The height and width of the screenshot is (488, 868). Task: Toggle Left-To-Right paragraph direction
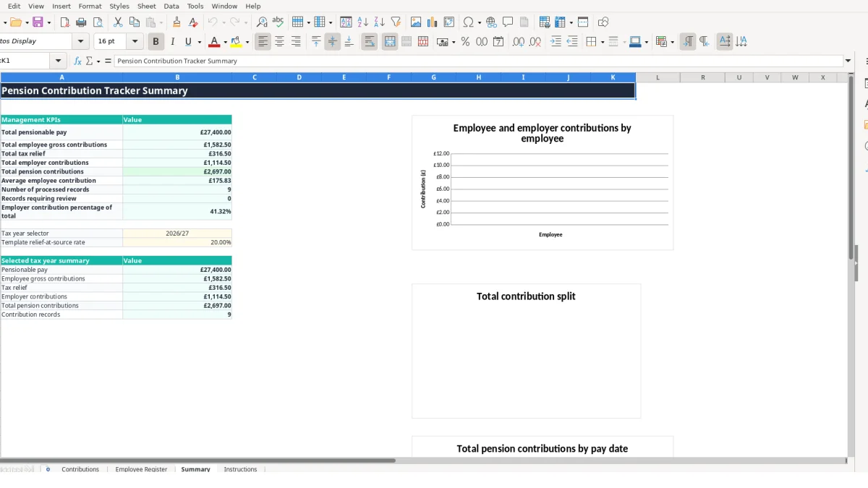(x=688, y=42)
